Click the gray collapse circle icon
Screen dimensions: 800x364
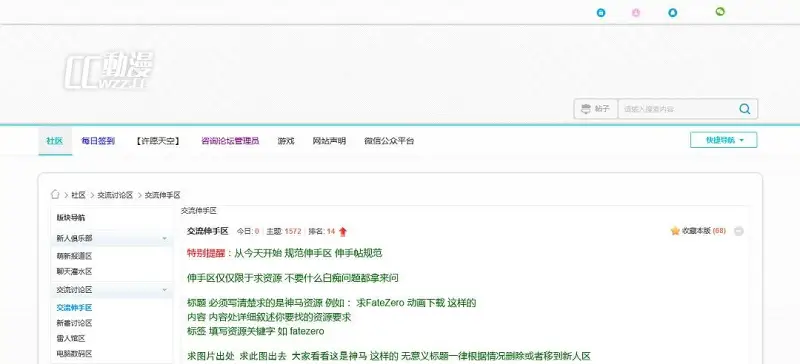[738, 231]
